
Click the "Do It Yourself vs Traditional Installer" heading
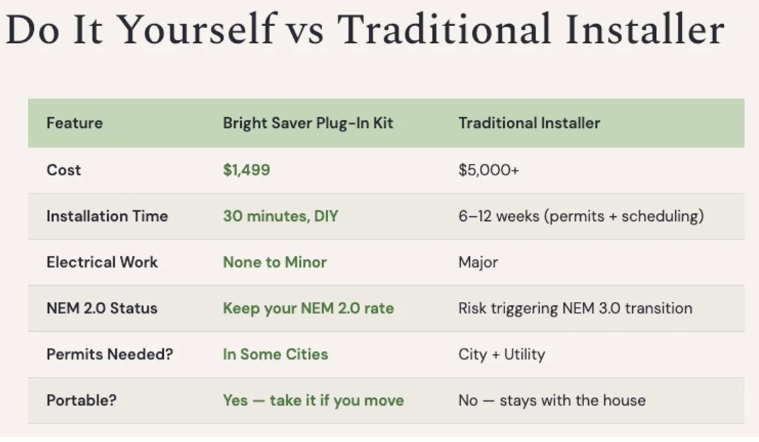tap(364, 31)
